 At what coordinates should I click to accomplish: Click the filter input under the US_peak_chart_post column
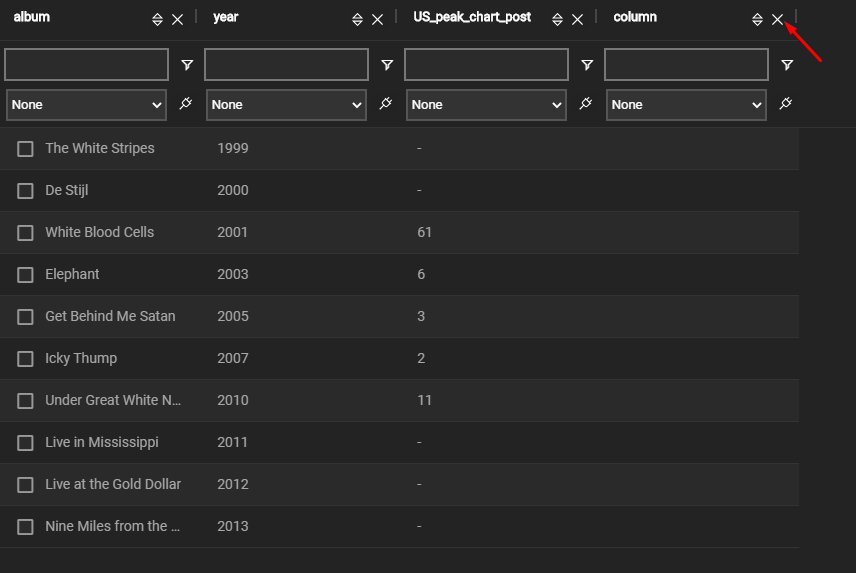point(486,65)
